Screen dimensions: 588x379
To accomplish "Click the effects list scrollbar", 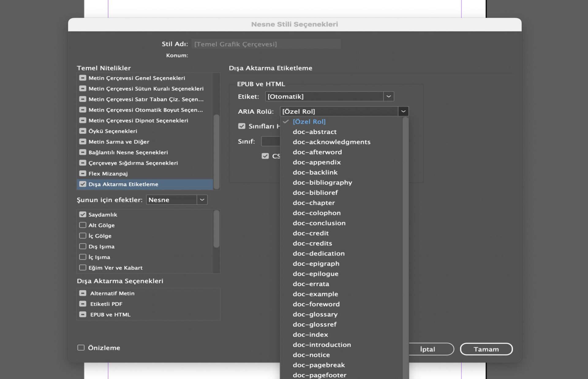I will click(x=217, y=229).
